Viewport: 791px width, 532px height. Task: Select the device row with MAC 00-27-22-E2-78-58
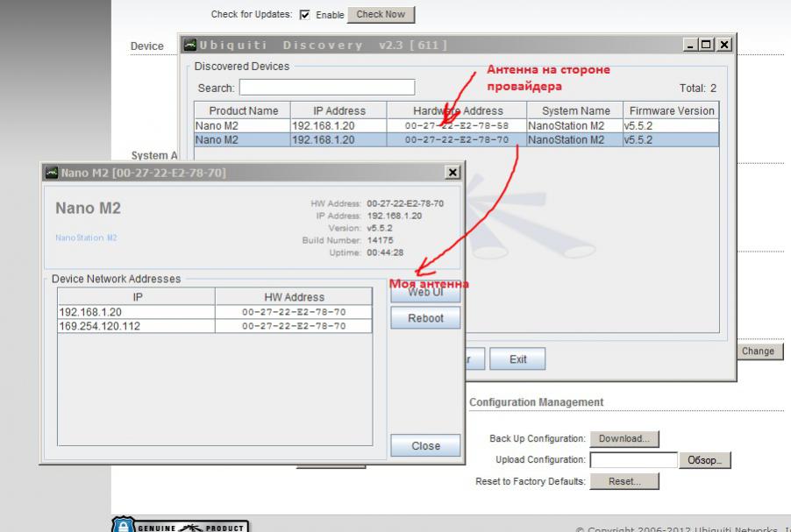457,125
